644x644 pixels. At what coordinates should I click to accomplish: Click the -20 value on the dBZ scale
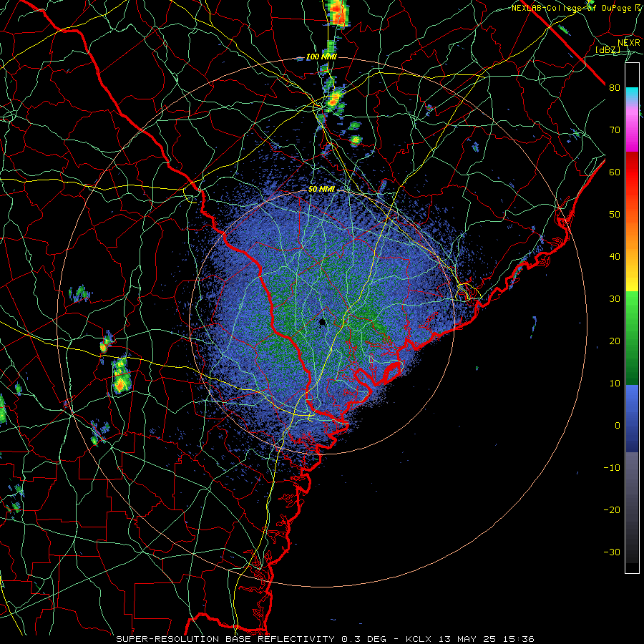(x=612, y=509)
